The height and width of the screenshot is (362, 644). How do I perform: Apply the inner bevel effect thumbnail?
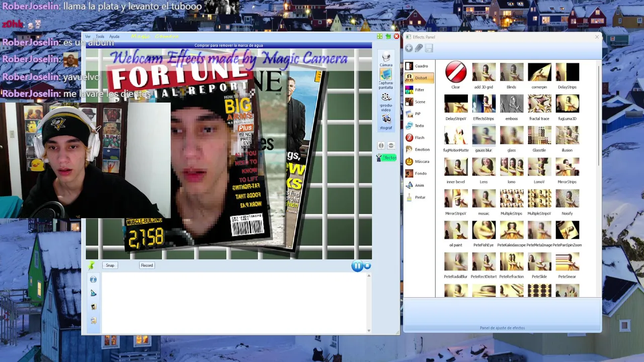[x=456, y=167]
